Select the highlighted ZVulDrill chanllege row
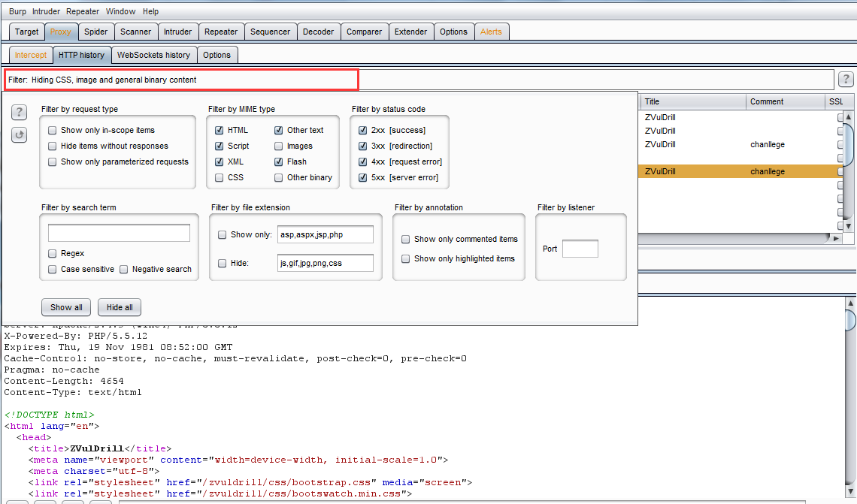The height and width of the screenshot is (504, 857). [x=740, y=171]
